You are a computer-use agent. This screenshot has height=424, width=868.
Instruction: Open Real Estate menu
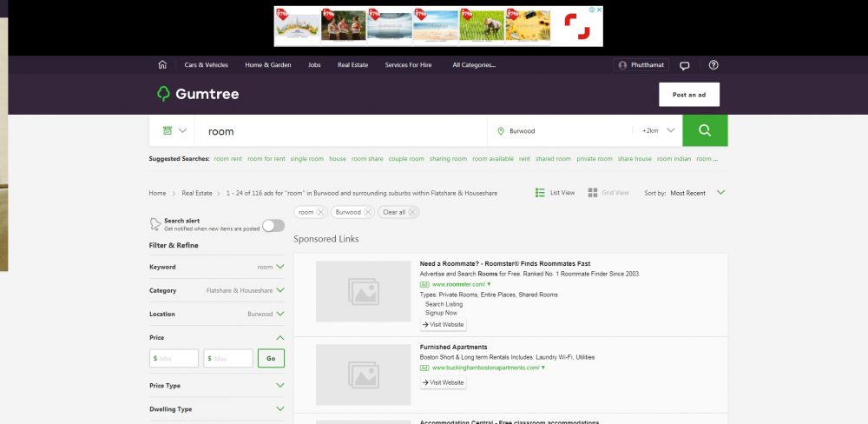click(352, 65)
